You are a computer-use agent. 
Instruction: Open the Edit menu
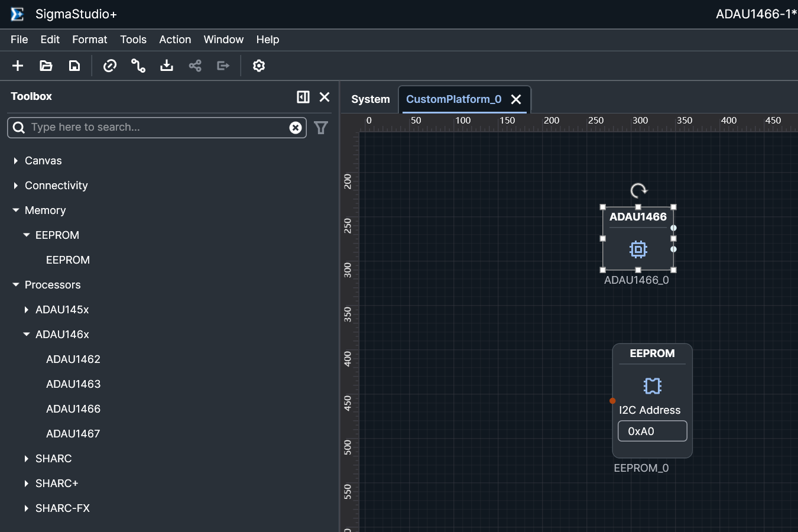pos(50,40)
